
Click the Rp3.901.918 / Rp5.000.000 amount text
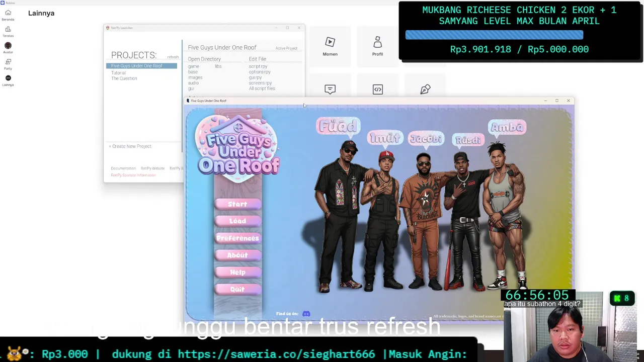click(519, 49)
